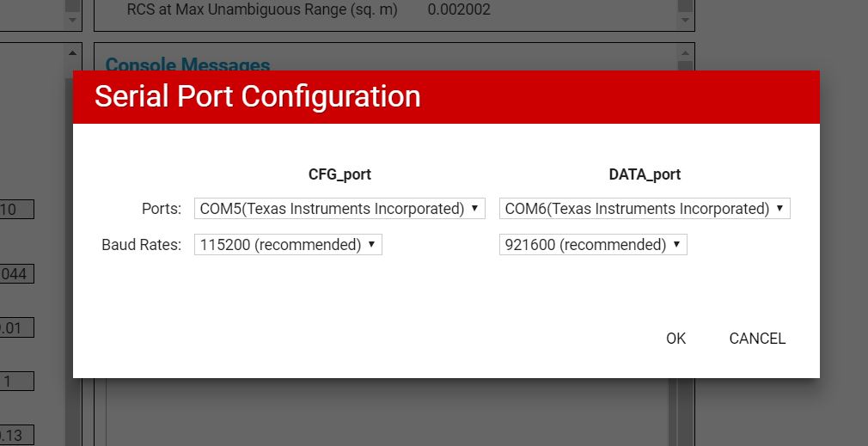This screenshot has width=868, height=446.
Task: Click the top-right panel scroll down arrow
Action: point(684,18)
